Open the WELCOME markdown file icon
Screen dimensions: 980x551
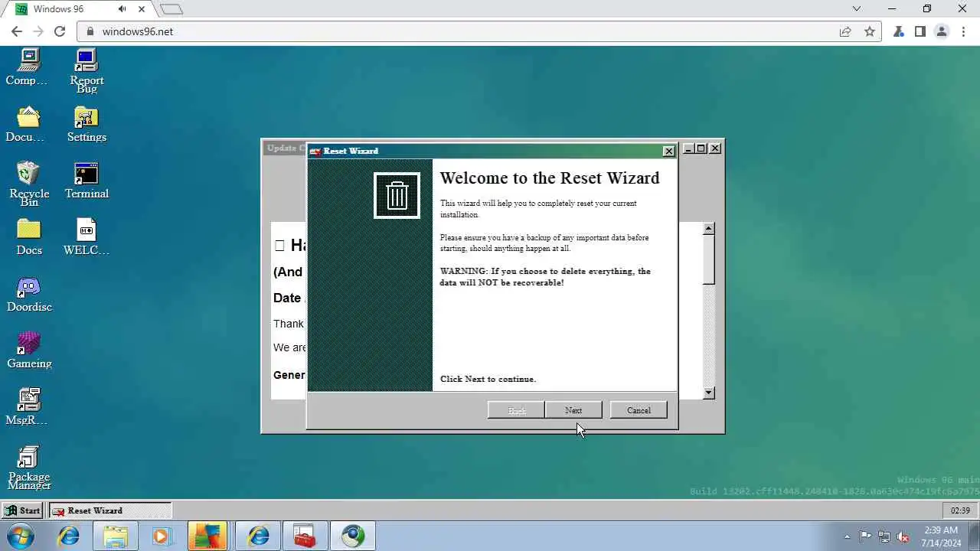coord(87,237)
